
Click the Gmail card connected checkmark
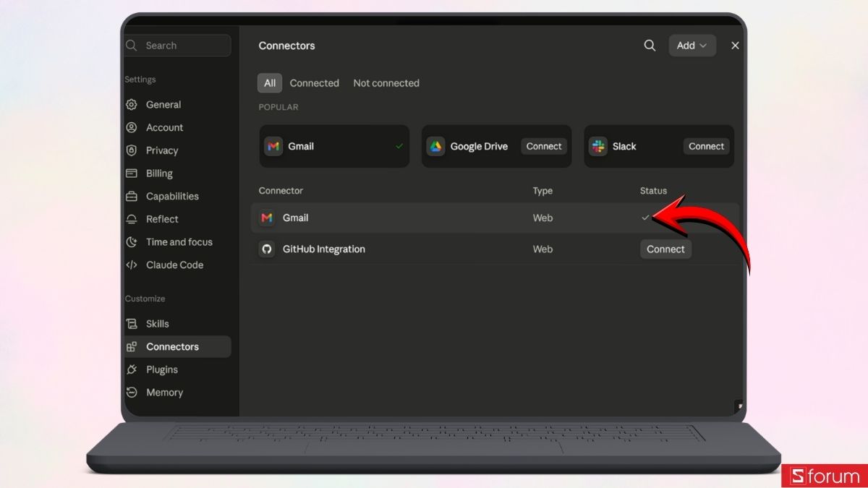(x=399, y=146)
